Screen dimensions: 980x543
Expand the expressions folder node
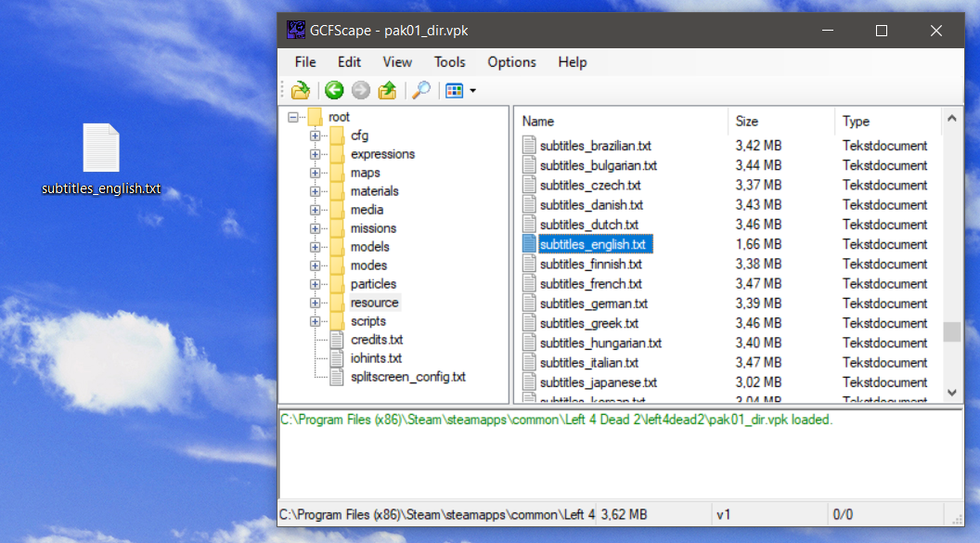pyautogui.click(x=315, y=154)
